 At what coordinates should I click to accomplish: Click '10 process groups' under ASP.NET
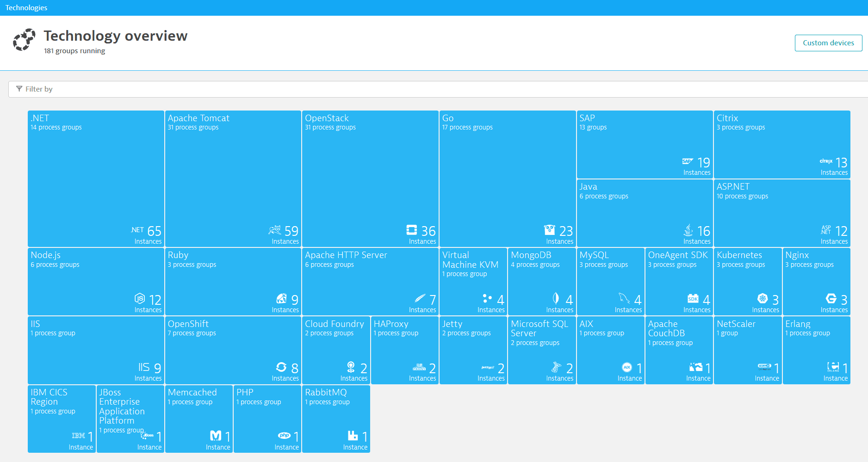[742, 196]
